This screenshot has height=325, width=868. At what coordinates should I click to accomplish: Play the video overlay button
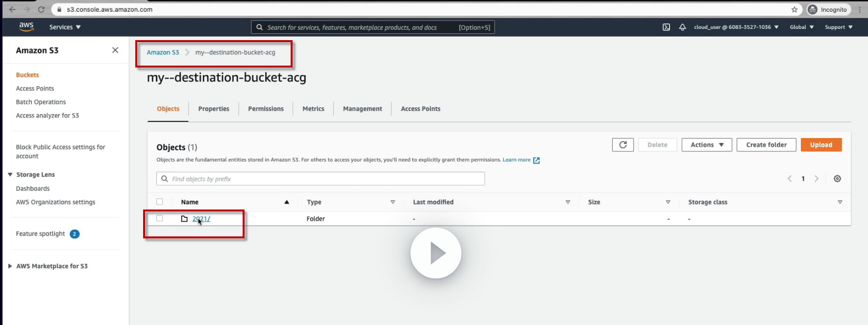(x=436, y=253)
